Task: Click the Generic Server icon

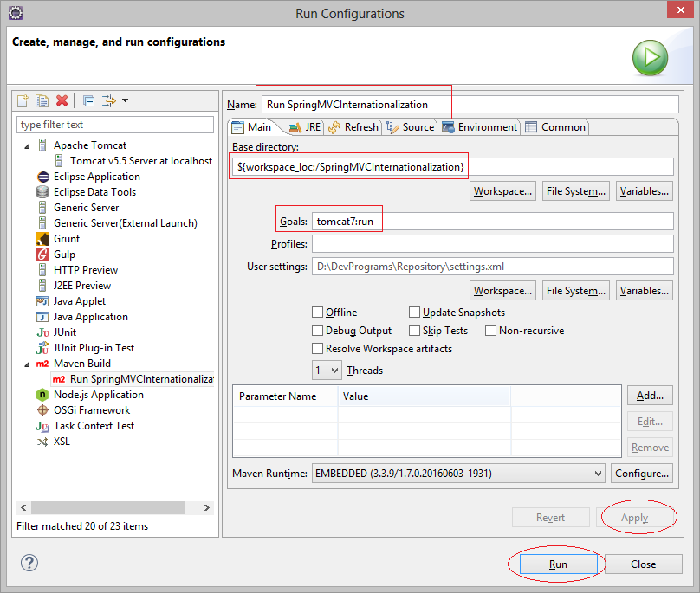Action: pyautogui.click(x=42, y=208)
